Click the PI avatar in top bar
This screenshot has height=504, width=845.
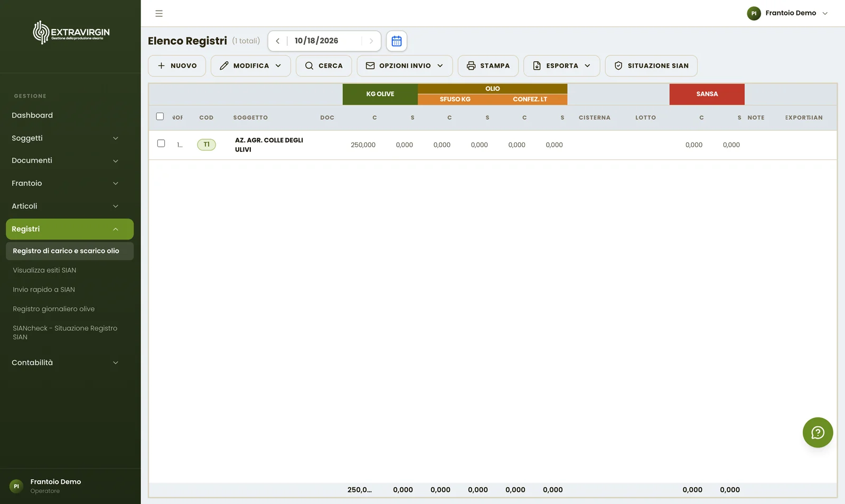click(x=754, y=13)
